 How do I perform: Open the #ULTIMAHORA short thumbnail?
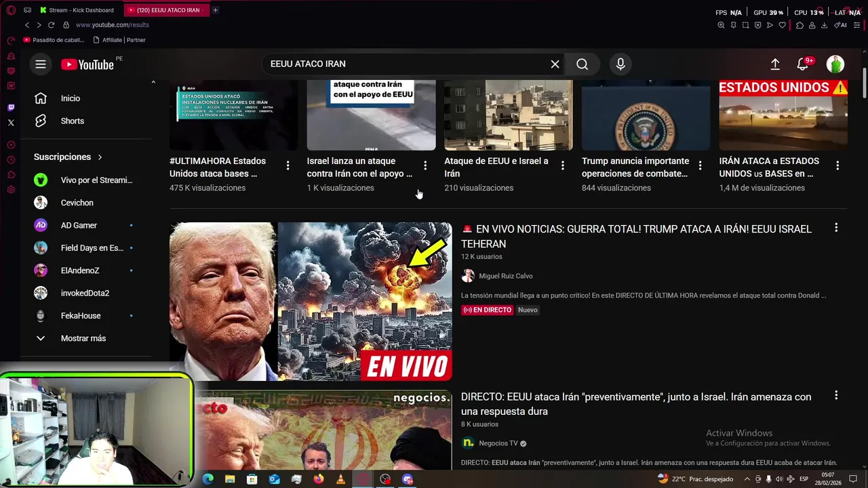233,115
